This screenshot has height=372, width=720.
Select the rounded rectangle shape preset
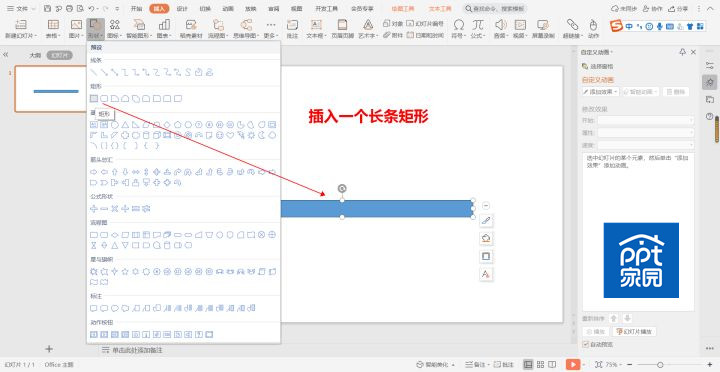coord(104,98)
